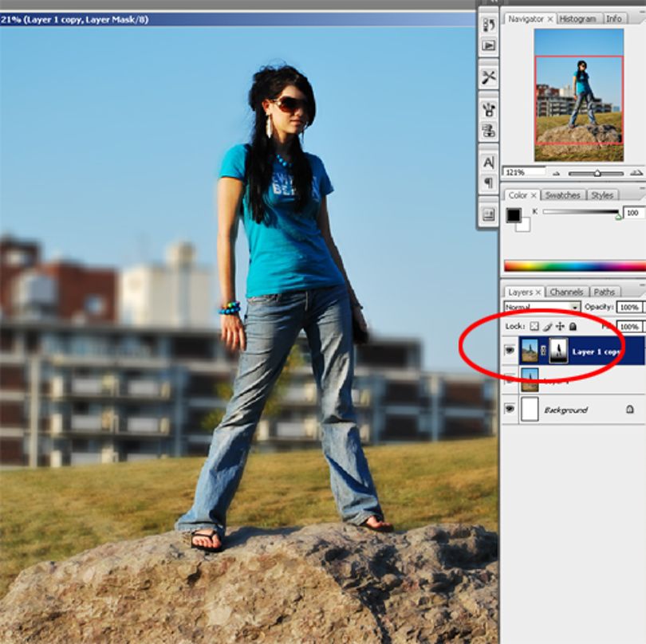
Task: Open the Swatches tab
Action: pos(563,195)
